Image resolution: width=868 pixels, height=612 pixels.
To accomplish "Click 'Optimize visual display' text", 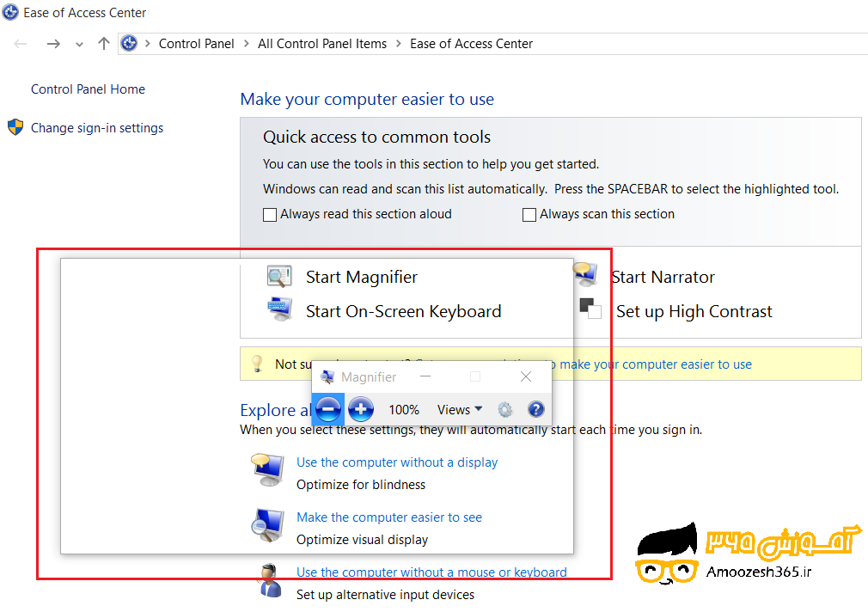I will 362,540.
